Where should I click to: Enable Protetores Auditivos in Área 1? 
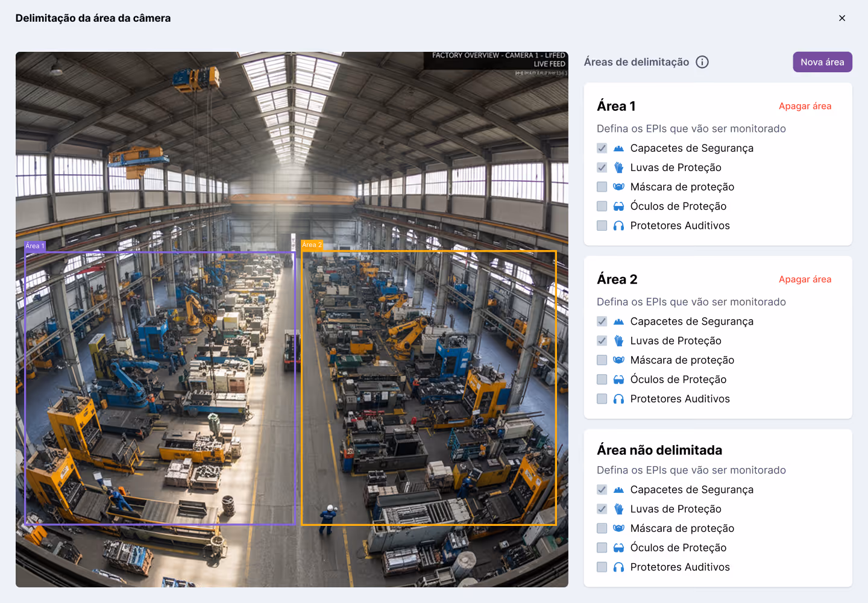pyautogui.click(x=602, y=225)
